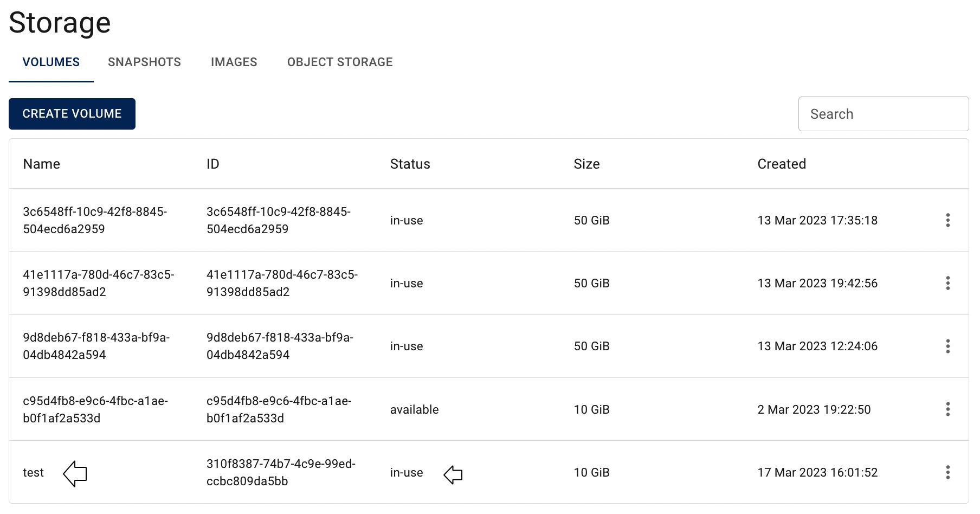Viewport: 980px width, 514px height.
Task: Click volume name 9d8deb67-f818-433a-bf9a-04db4842a594
Action: [x=96, y=346]
